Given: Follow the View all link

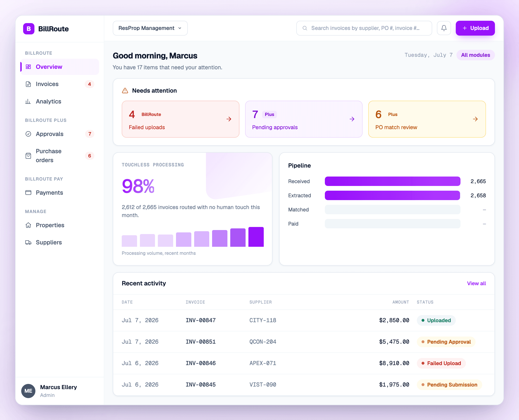Looking at the screenshot, I should coord(476,283).
